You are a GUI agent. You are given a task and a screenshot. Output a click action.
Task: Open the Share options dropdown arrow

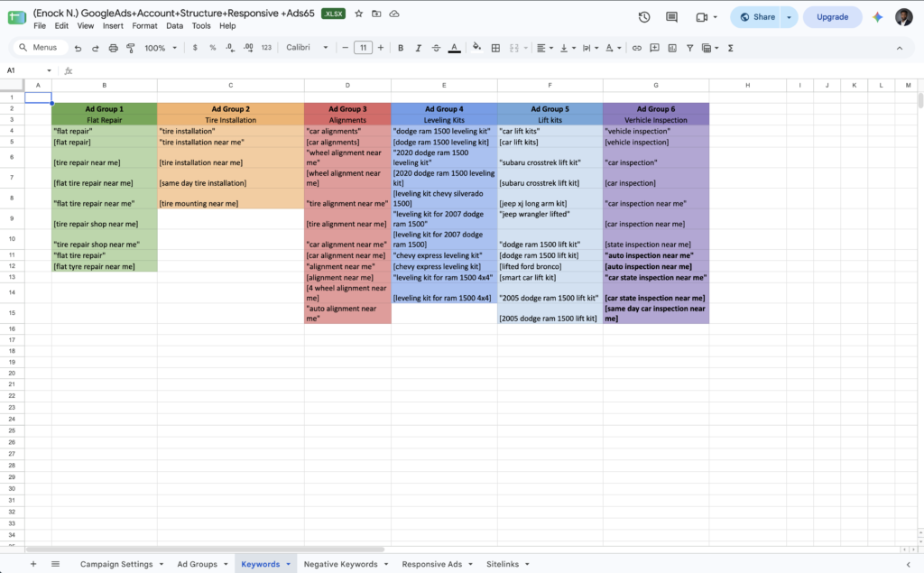pyautogui.click(x=789, y=17)
